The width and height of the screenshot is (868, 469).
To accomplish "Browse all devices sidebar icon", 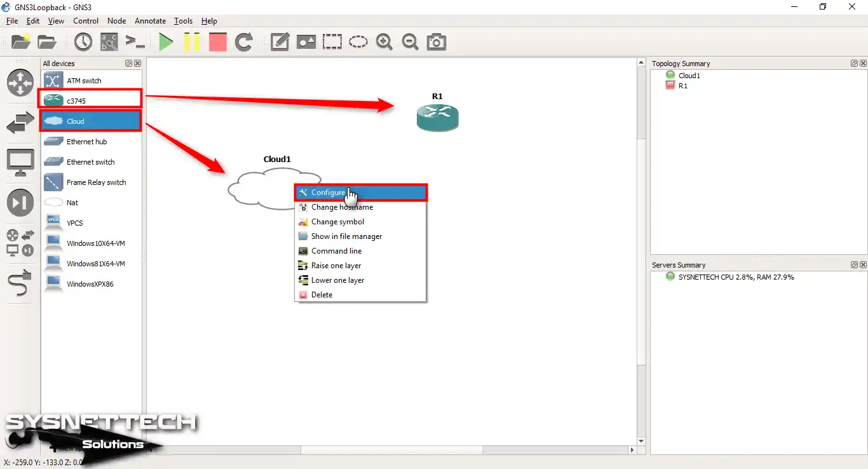I will click(20, 243).
